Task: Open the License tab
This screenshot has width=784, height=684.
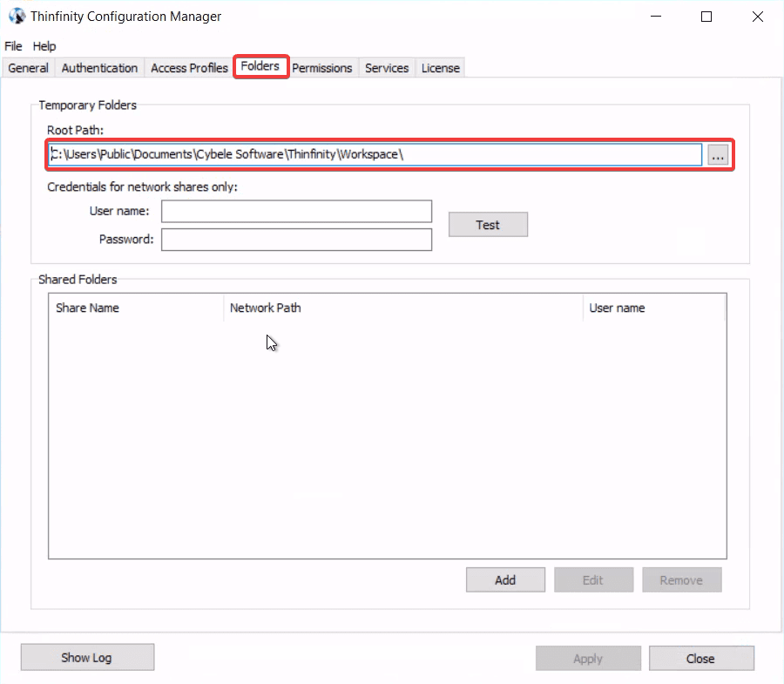Action: coord(440,67)
